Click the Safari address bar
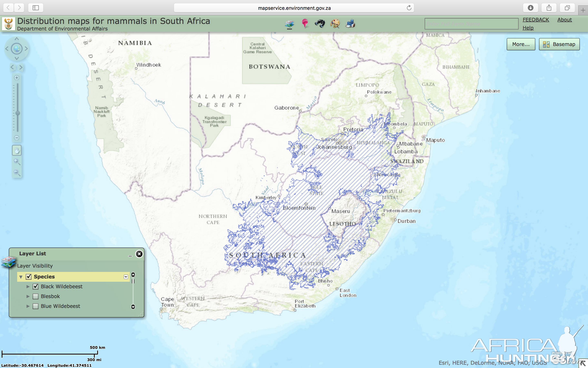The width and height of the screenshot is (588, 368). point(294,8)
